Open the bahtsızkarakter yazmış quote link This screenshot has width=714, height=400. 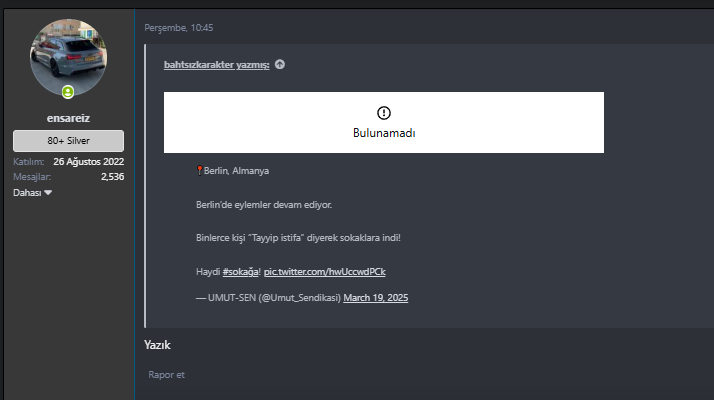[x=216, y=65]
